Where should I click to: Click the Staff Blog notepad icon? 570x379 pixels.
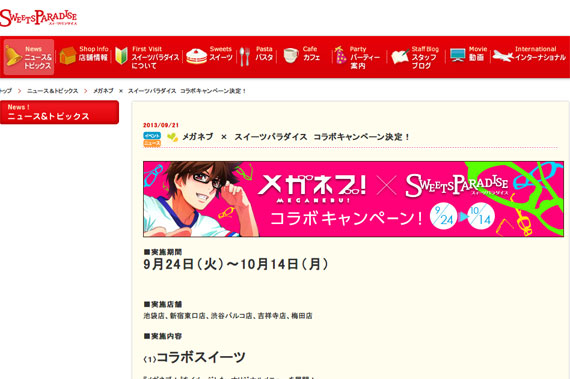(x=400, y=57)
